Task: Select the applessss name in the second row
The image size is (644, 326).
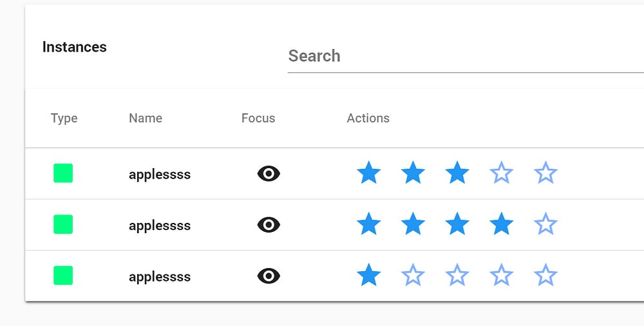Action: tap(160, 225)
